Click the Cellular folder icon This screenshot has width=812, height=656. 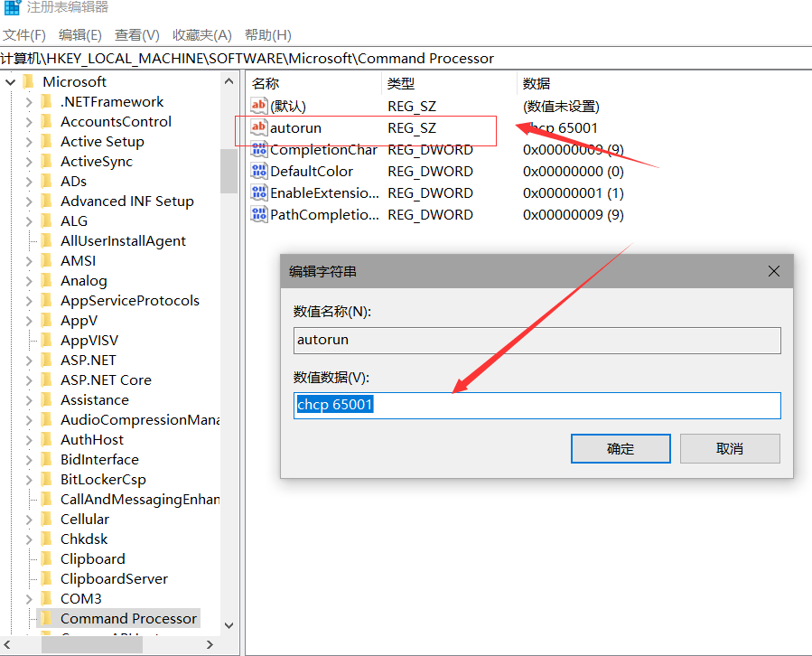[47, 519]
